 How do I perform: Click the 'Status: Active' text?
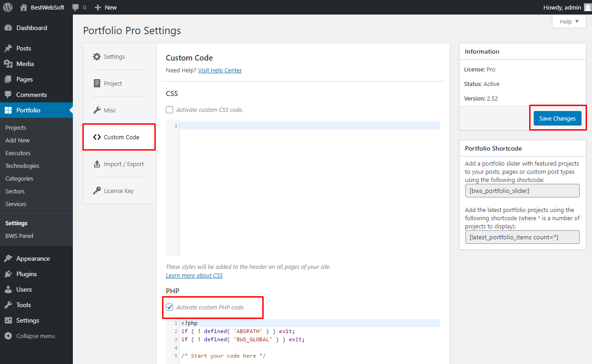click(482, 84)
